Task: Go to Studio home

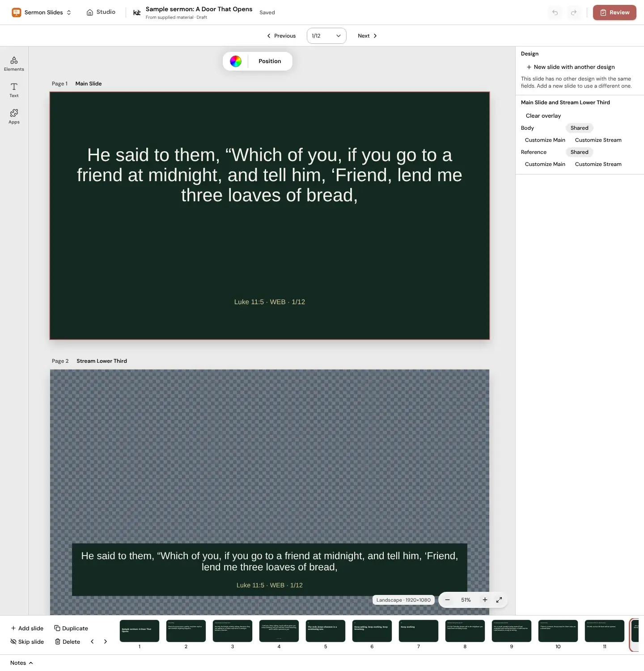Action: click(101, 12)
